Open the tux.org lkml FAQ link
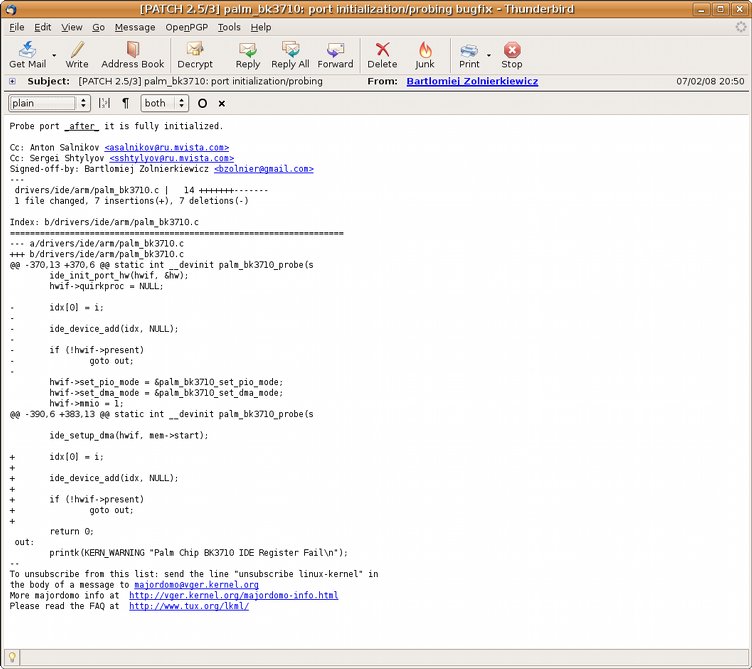The width and height of the screenshot is (752, 669). pyautogui.click(x=189, y=606)
